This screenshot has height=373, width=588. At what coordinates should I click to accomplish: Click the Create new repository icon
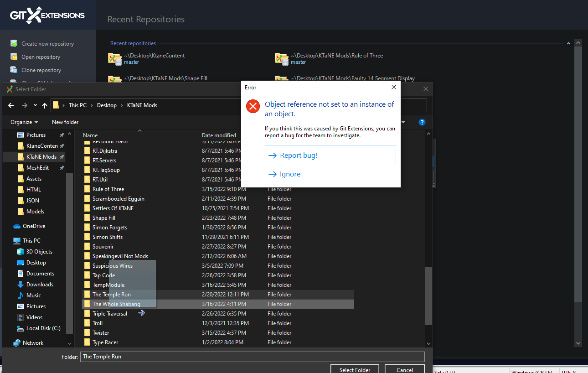(13, 43)
